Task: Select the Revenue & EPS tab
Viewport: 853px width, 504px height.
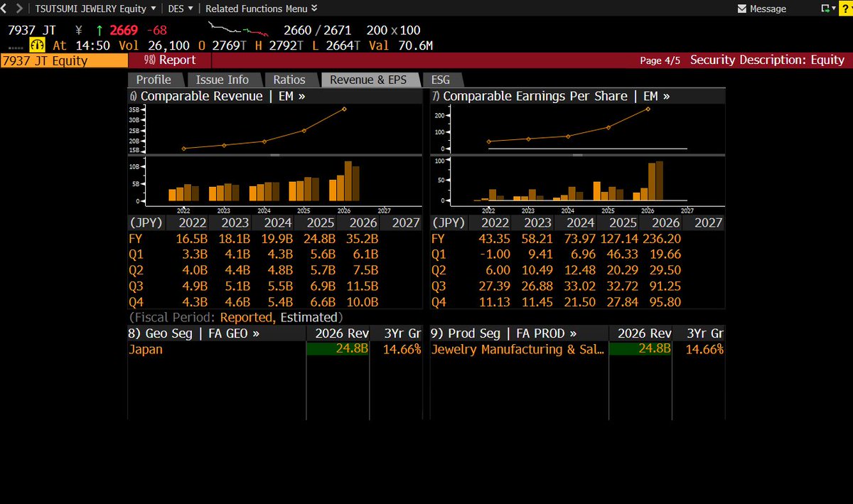Action: coord(368,80)
